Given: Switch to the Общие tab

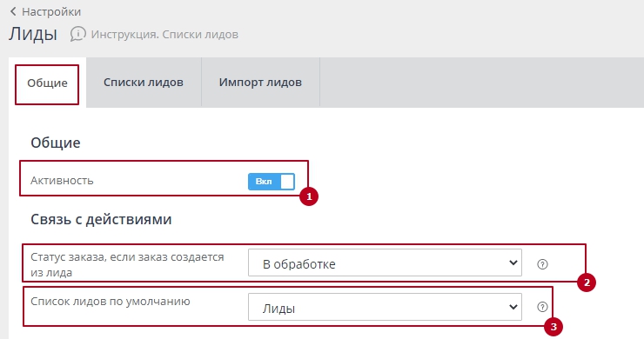Looking at the screenshot, I should pyautogui.click(x=47, y=83).
